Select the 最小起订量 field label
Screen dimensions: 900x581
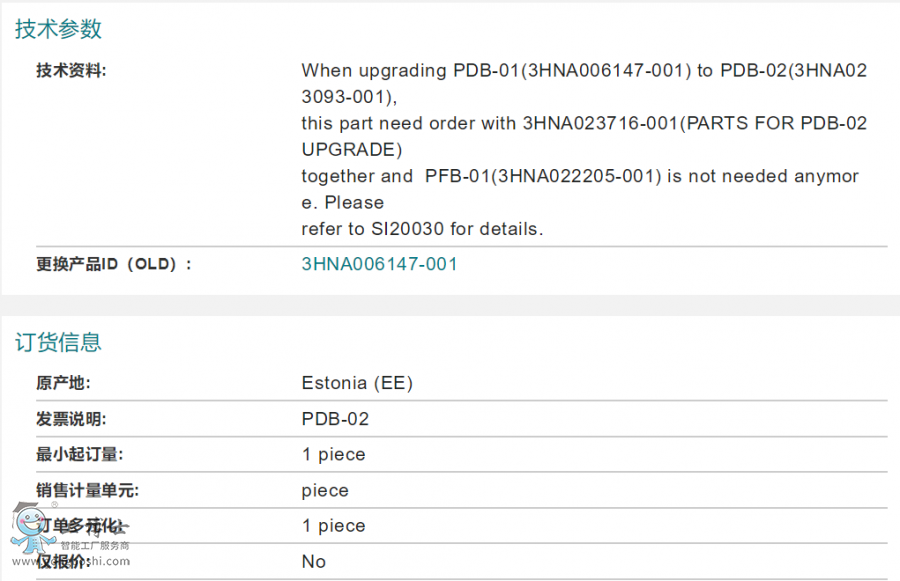[79, 455]
